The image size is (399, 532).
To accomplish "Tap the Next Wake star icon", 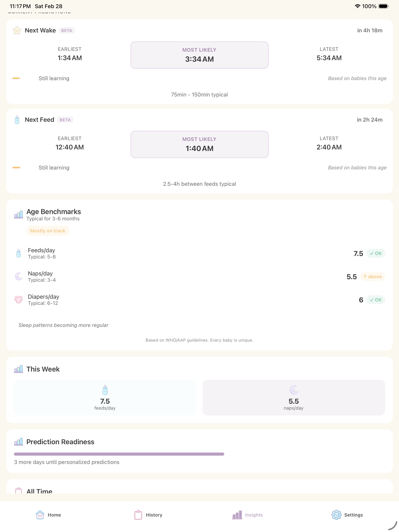I will click(17, 30).
